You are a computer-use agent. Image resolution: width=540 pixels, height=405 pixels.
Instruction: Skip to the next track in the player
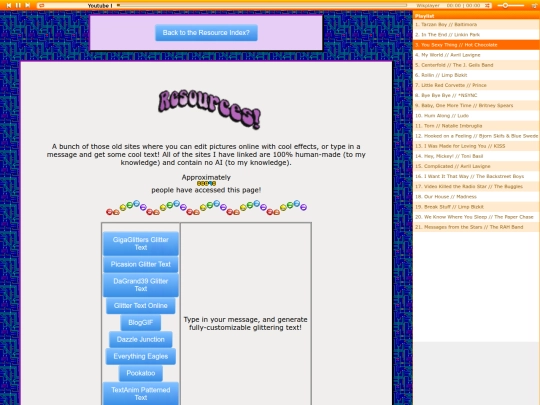click(x=28, y=5)
